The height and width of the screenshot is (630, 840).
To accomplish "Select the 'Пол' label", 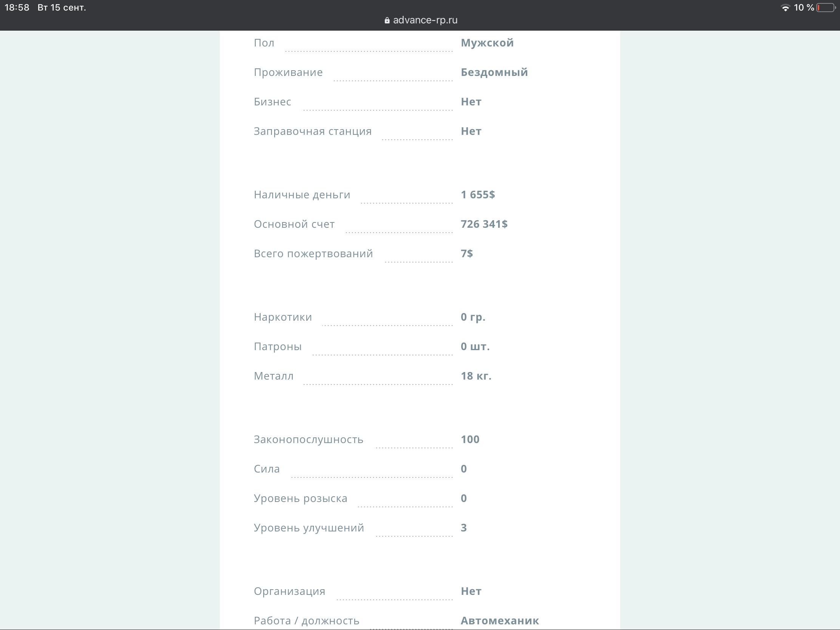I will [264, 43].
